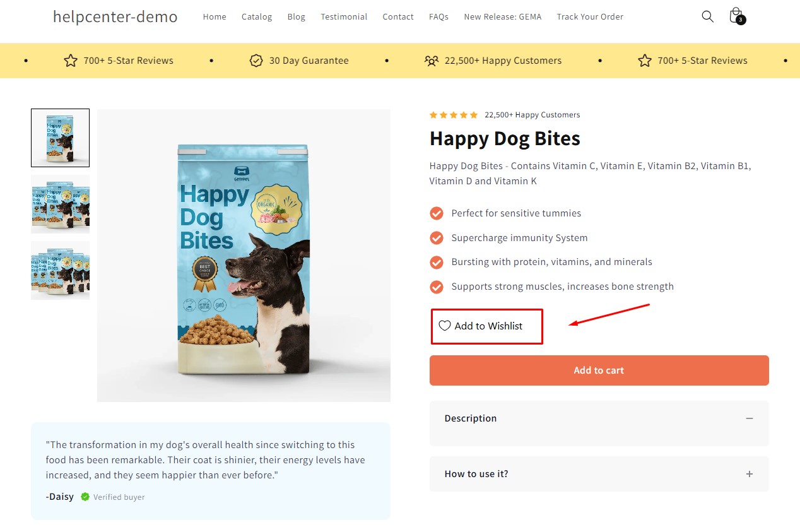The width and height of the screenshot is (800, 532).
Task: Select the second product thumbnail with three bags
Action: click(x=61, y=204)
